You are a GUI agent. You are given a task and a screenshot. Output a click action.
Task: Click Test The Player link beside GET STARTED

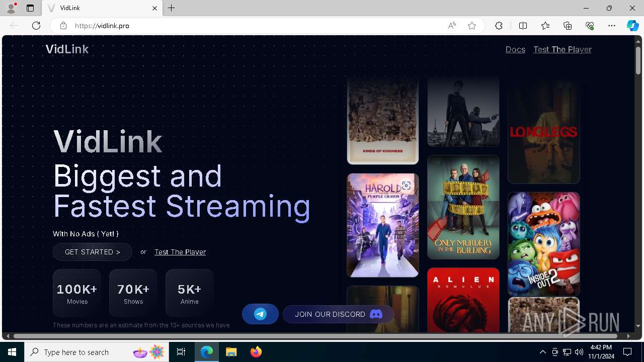[x=180, y=252]
